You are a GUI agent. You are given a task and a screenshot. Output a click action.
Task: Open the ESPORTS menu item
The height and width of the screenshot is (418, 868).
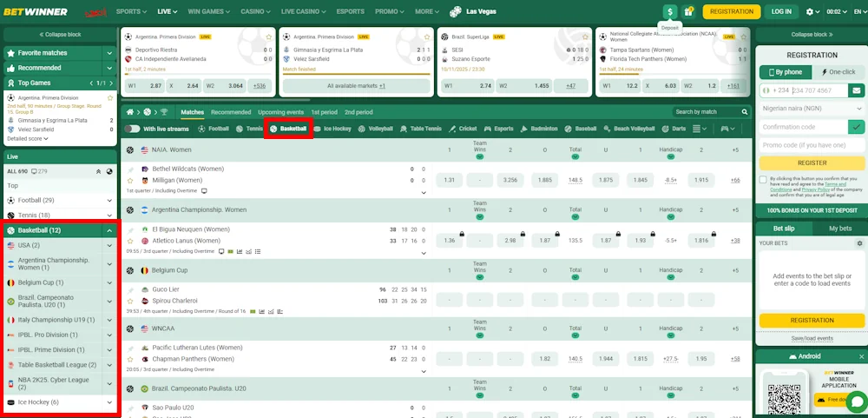point(350,11)
